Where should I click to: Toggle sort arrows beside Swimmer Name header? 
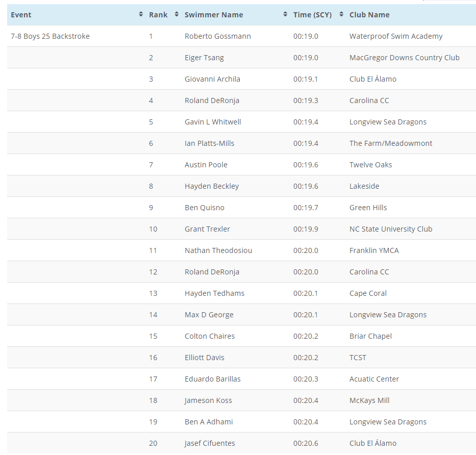[285, 14]
